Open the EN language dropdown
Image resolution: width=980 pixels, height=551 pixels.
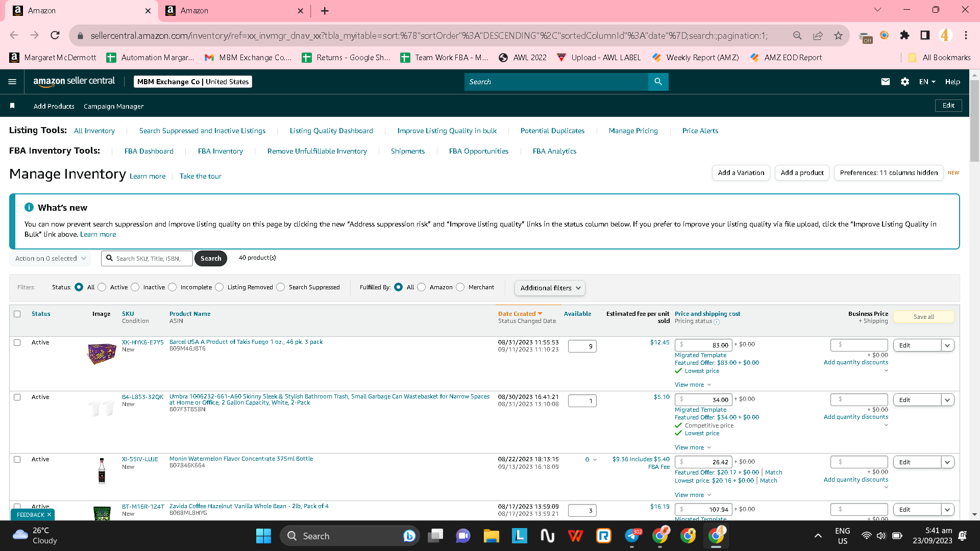927,82
